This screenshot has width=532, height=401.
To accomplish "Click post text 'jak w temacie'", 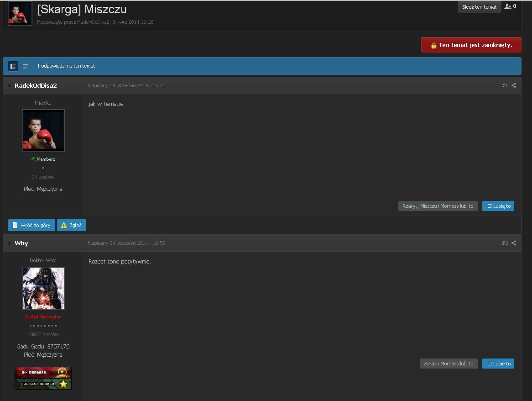I will click(x=106, y=104).
